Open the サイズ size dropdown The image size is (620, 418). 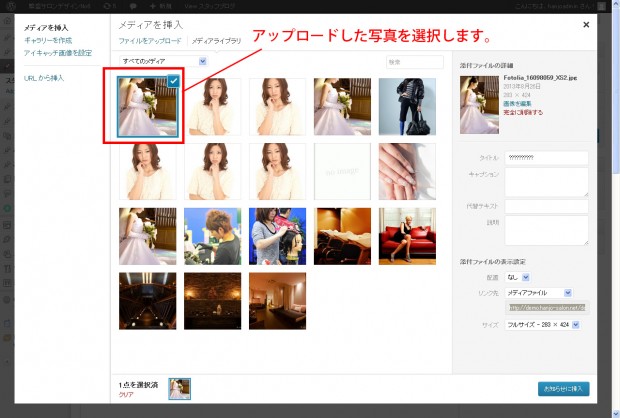point(543,325)
